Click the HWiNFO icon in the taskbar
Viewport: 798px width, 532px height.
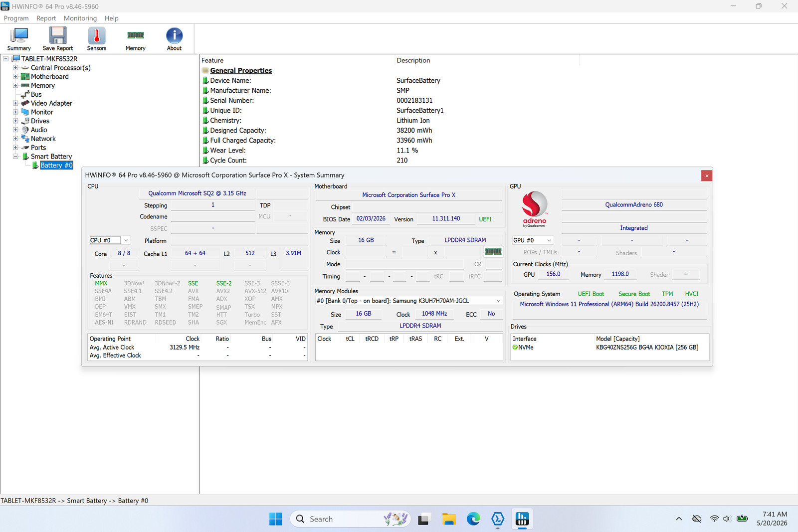522,519
